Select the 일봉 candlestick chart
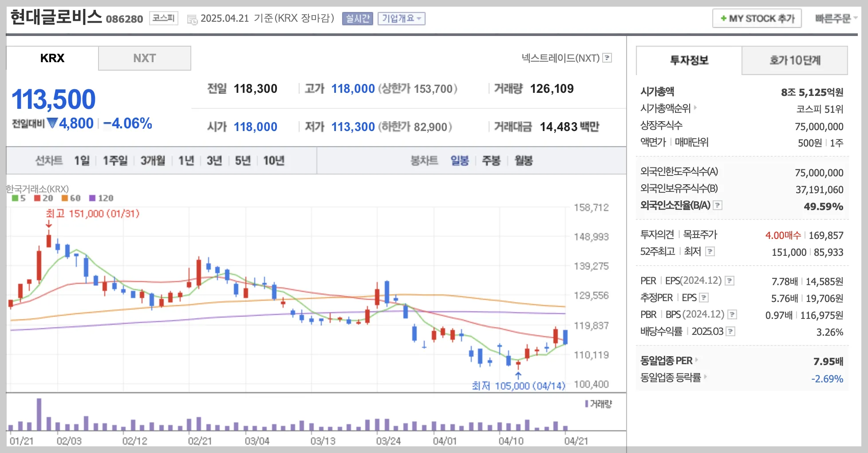 point(460,160)
